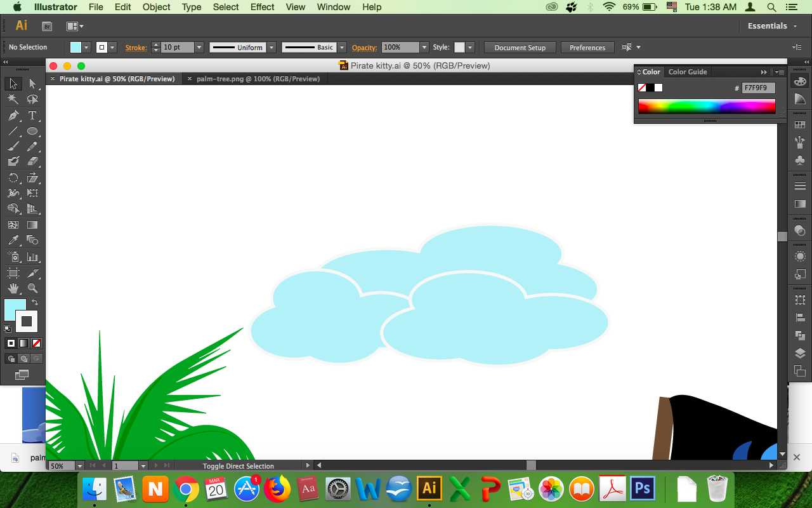This screenshot has width=812, height=508.
Task: Open the stroke color dropdown in control bar
Action: click(112, 48)
